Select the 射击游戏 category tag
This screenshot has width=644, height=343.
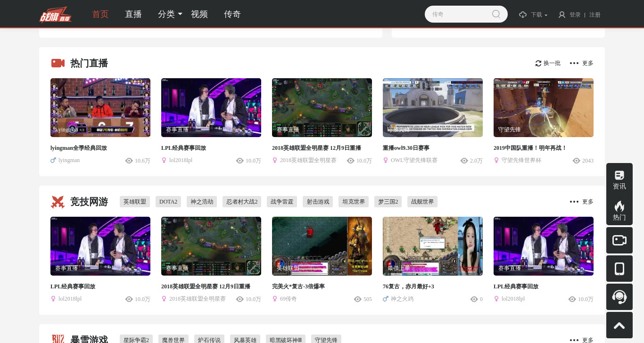coord(318,202)
